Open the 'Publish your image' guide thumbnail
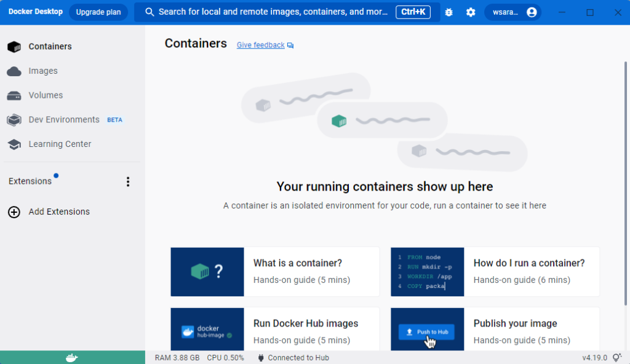 click(427, 329)
